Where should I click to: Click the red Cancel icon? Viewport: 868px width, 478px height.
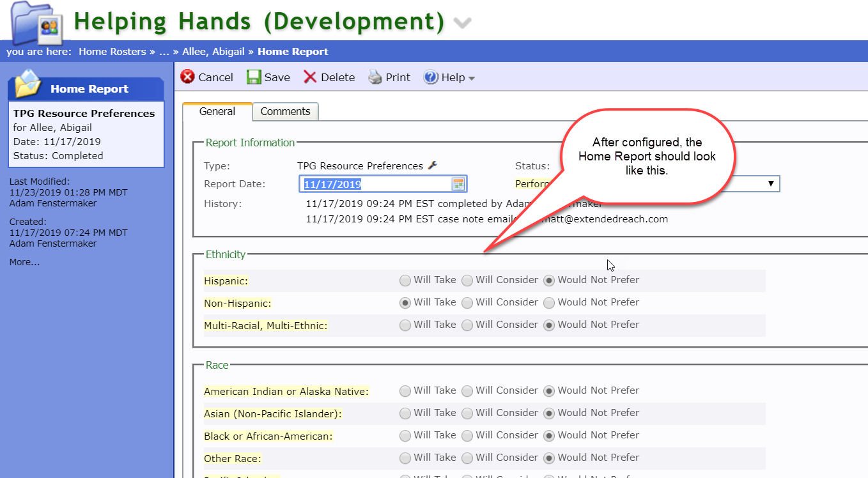pos(188,77)
